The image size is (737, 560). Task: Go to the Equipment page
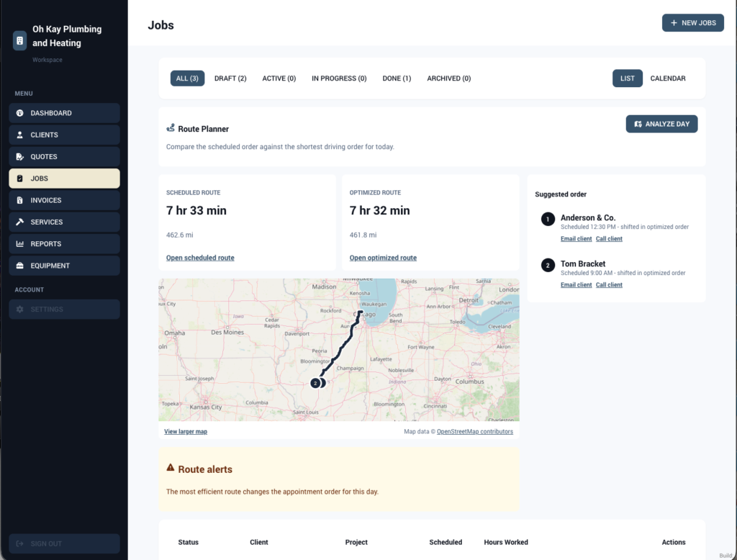tap(64, 266)
